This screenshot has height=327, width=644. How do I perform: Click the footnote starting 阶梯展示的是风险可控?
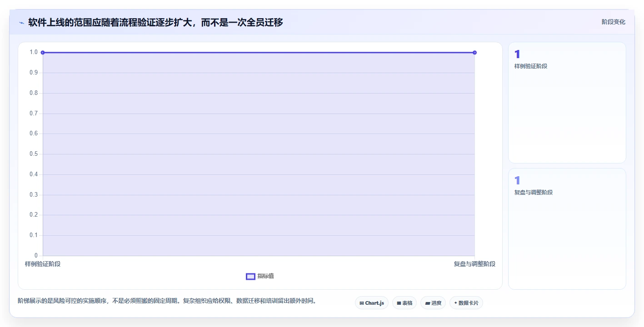click(x=167, y=301)
